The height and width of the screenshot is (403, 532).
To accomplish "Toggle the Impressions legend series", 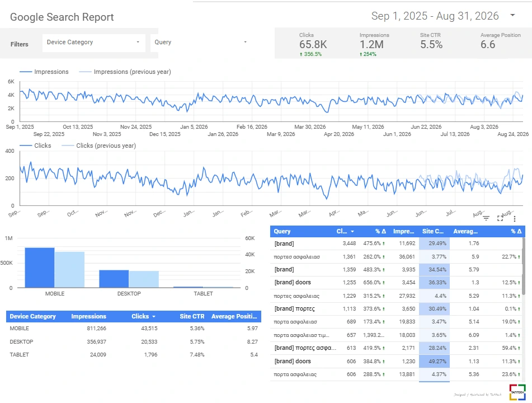I will pos(44,72).
